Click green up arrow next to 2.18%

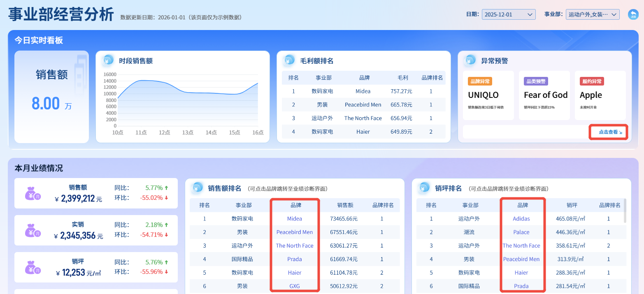[x=166, y=225]
